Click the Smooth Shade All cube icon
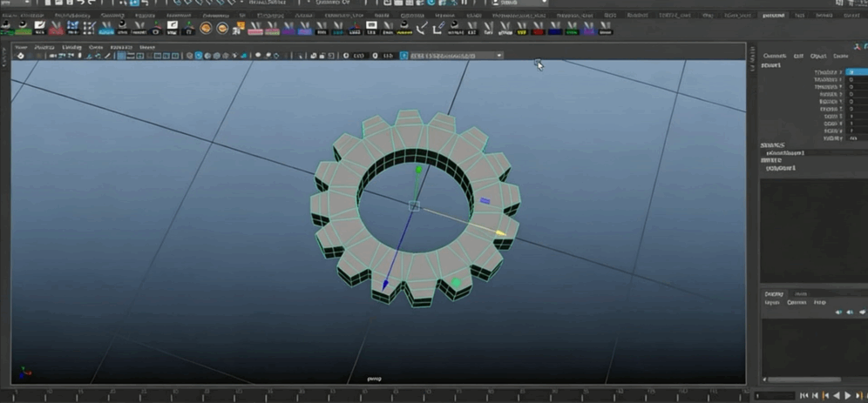Image resolution: width=868 pixels, height=403 pixels. tap(199, 56)
